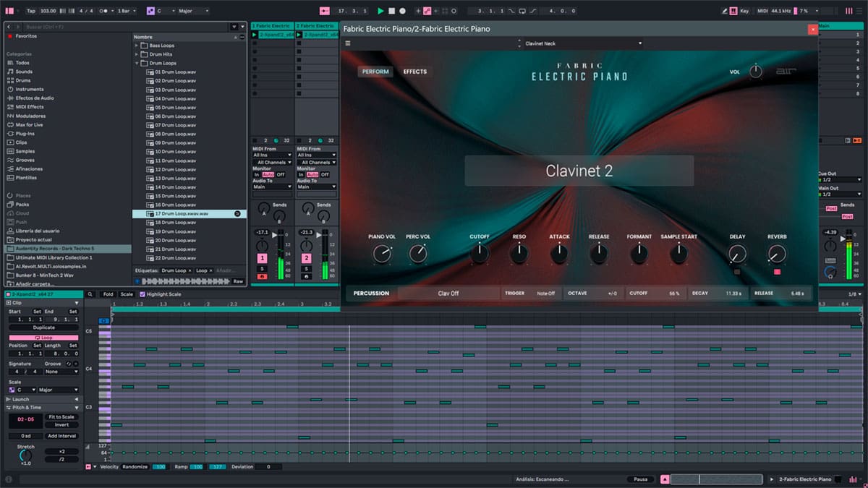Click the SAMPLE START knob
Image resolution: width=868 pixels, height=488 pixels.
point(678,254)
